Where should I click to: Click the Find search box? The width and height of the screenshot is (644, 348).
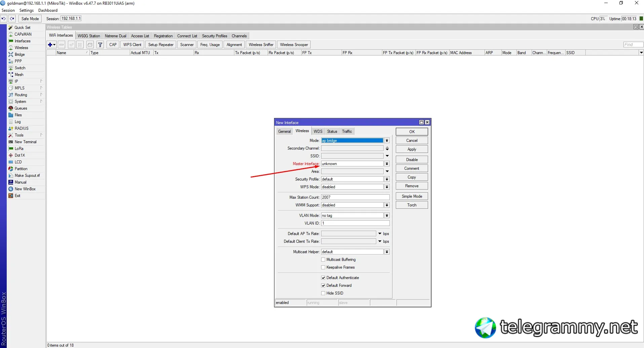pos(633,44)
